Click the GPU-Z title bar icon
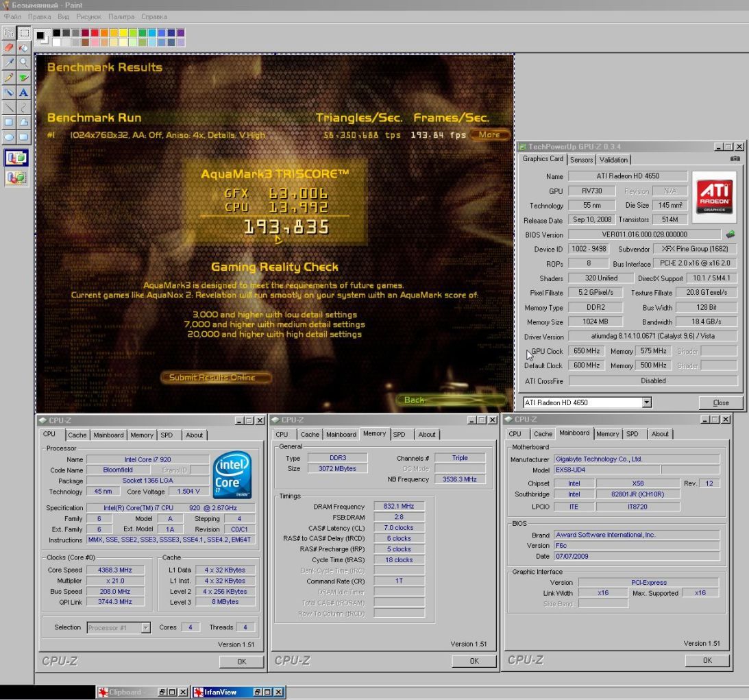The height and width of the screenshot is (700, 749). [523, 146]
